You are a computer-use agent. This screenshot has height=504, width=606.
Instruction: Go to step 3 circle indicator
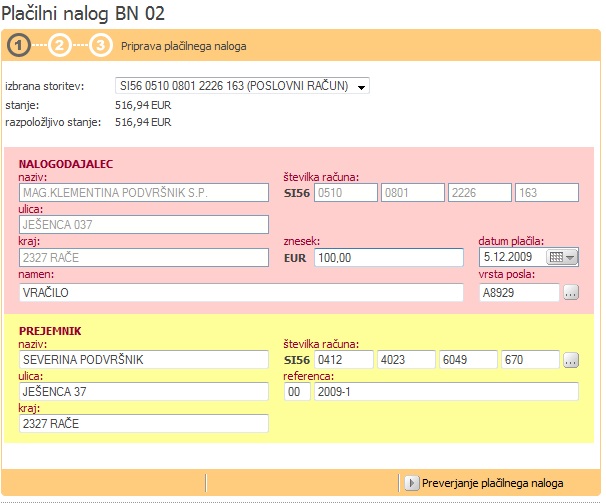[101, 46]
